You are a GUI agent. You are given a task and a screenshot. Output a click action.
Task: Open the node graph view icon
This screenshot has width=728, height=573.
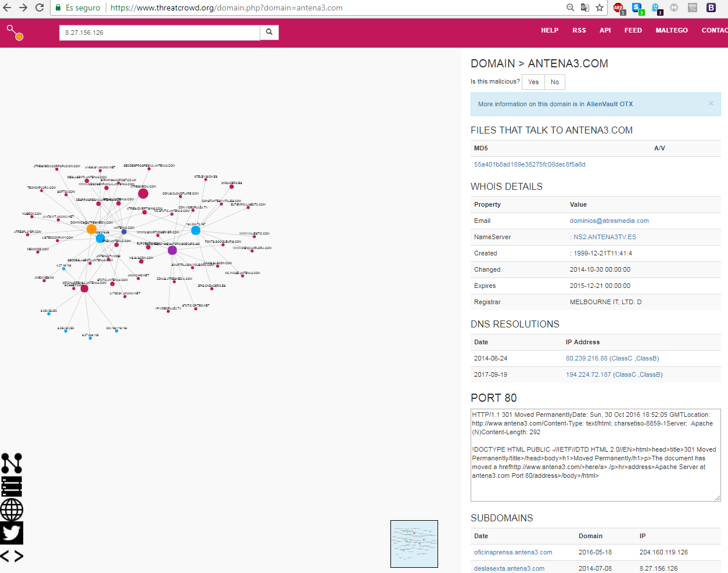(12, 463)
